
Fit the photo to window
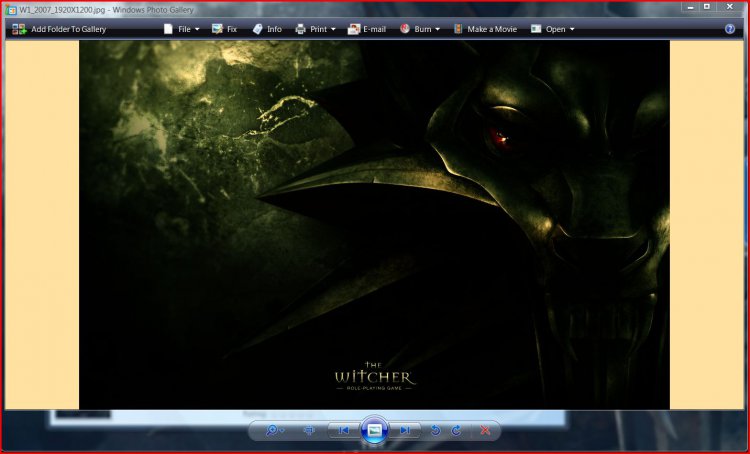(x=309, y=431)
